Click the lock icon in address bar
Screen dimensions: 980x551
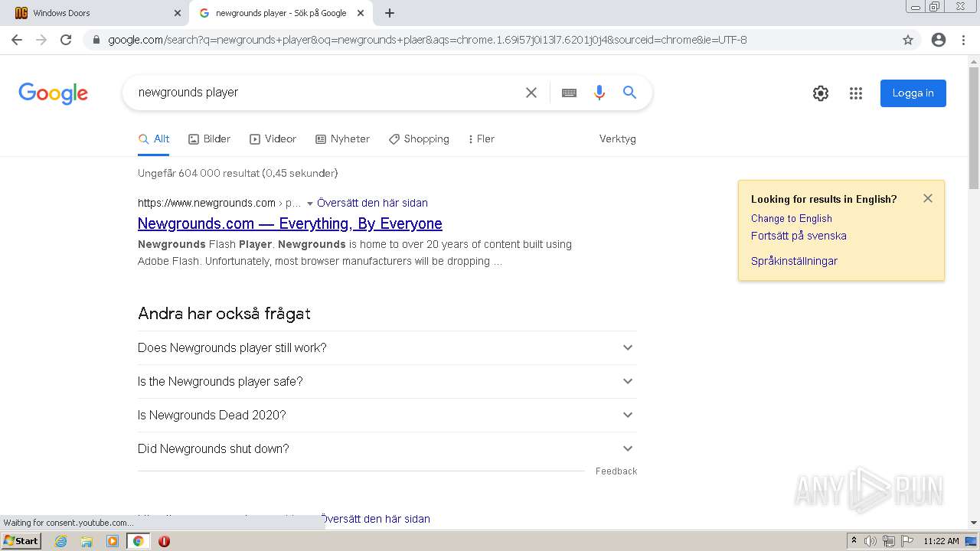[96, 40]
